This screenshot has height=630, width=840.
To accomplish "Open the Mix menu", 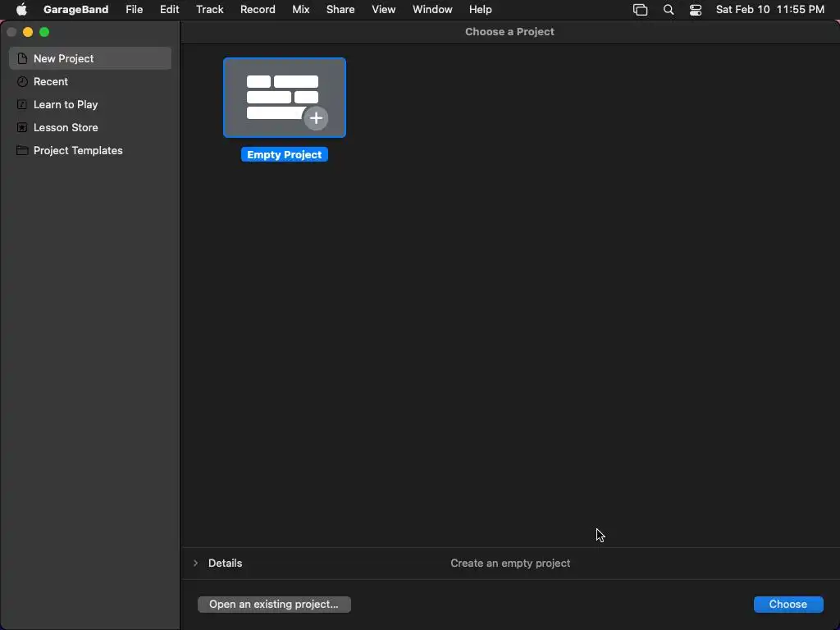I will [x=300, y=10].
